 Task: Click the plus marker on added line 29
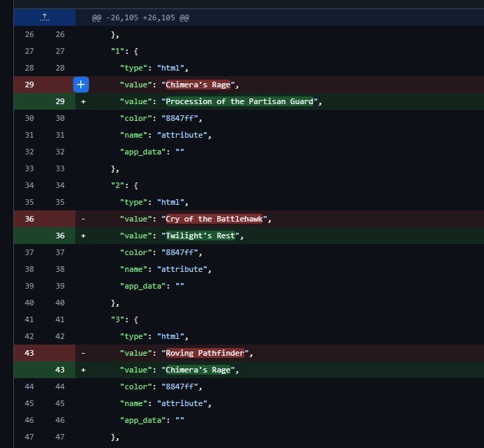(83, 101)
